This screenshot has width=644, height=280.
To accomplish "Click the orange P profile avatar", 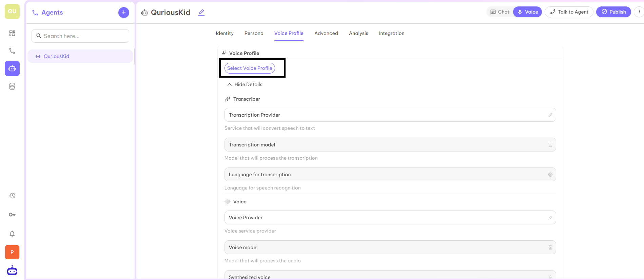I will coord(12,252).
